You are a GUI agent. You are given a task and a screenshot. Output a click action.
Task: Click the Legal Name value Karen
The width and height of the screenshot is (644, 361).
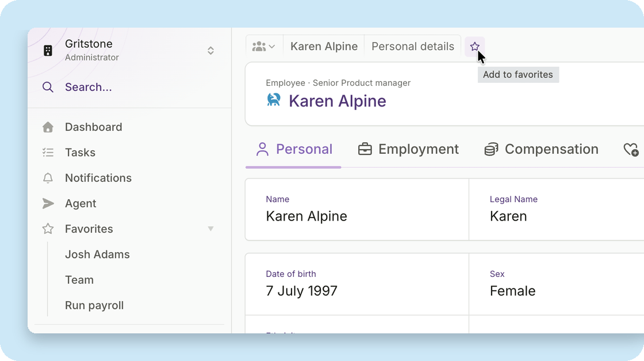pos(508,216)
